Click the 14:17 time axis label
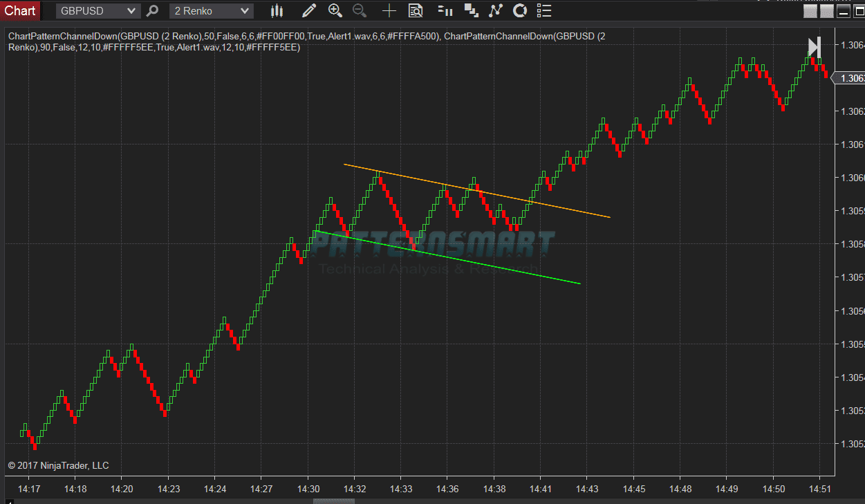This screenshot has height=504, width=865. (28, 489)
